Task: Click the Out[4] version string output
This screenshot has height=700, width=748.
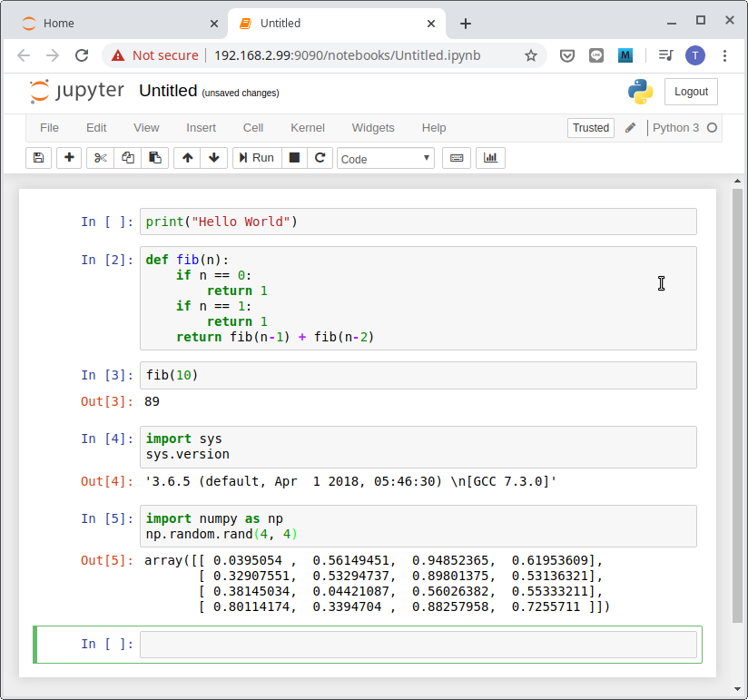Action: 350,481
